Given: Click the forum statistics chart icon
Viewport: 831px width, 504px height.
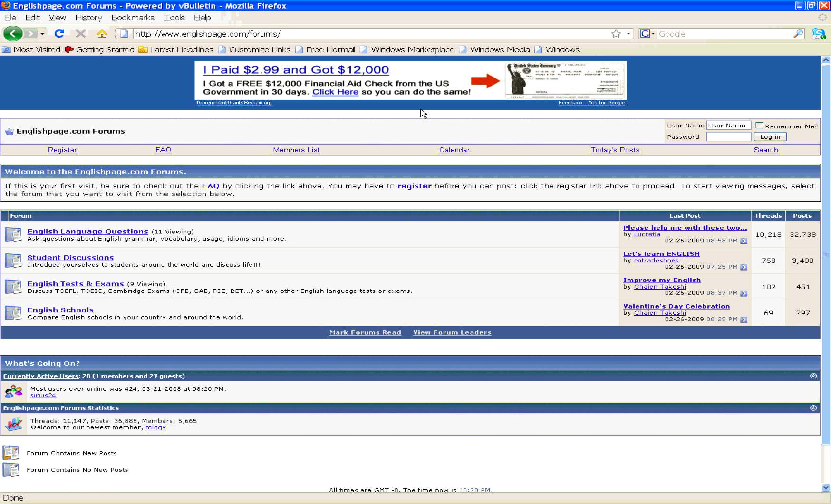Looking at the screenshot, I should tap(13, 424).
